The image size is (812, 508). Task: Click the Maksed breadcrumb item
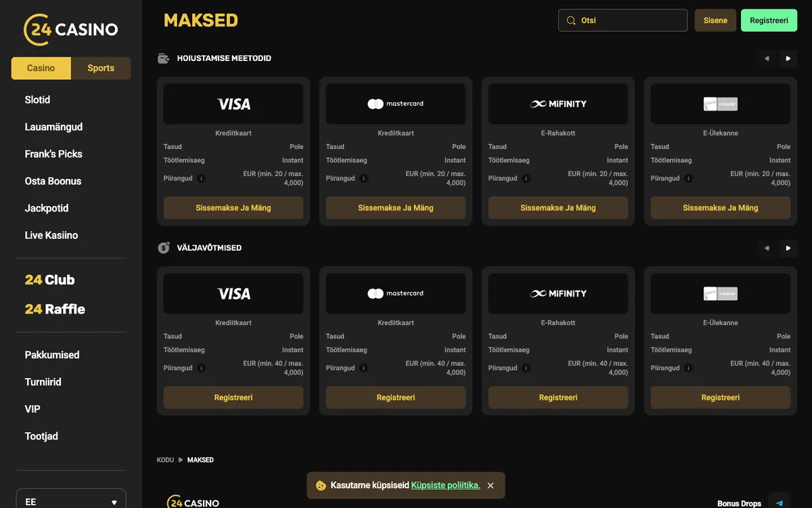[200, 460]
